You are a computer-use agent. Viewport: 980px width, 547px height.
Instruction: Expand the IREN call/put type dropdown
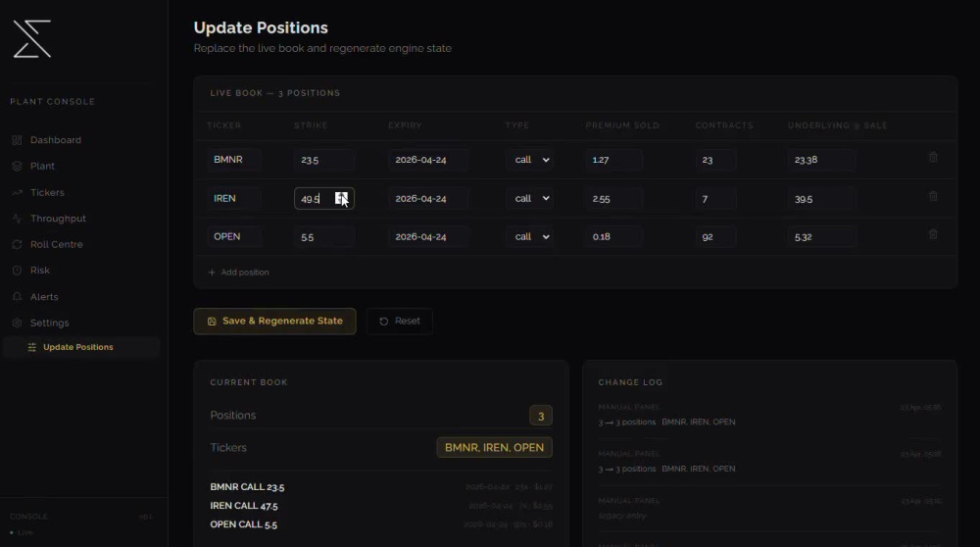tap(530, 199)
